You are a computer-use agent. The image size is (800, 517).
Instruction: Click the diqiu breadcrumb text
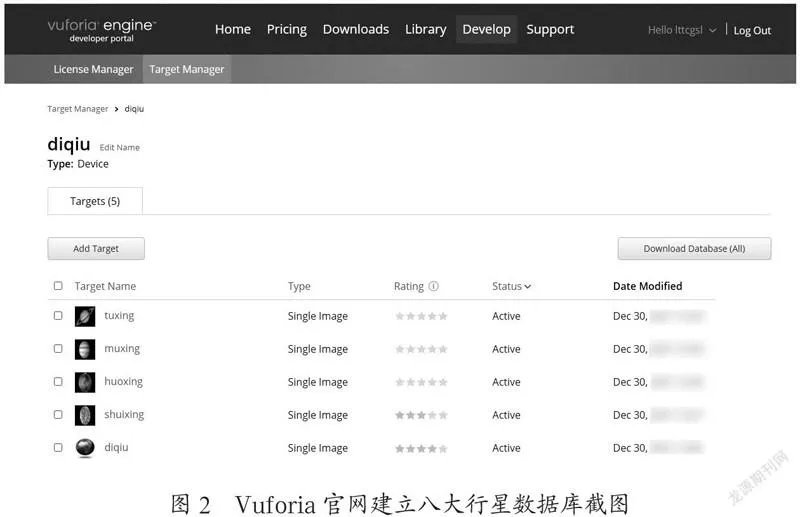coord(134,109)
